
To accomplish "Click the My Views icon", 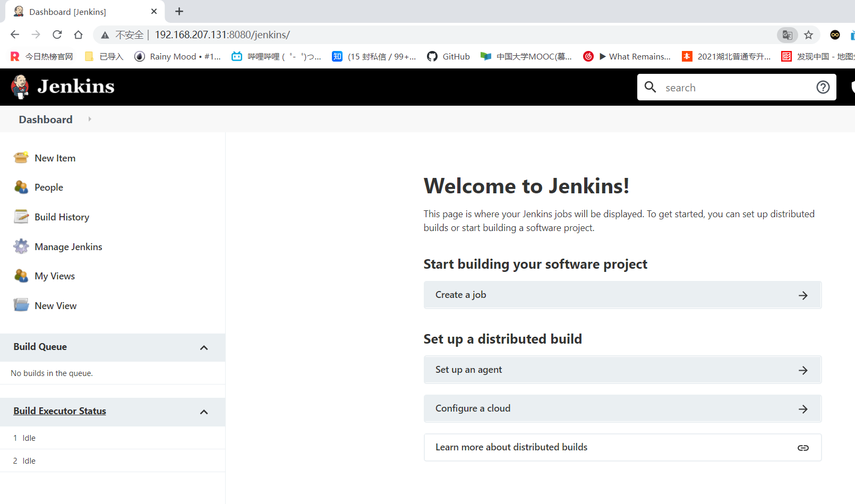I will pyautogui.click(x=21, y=276).
